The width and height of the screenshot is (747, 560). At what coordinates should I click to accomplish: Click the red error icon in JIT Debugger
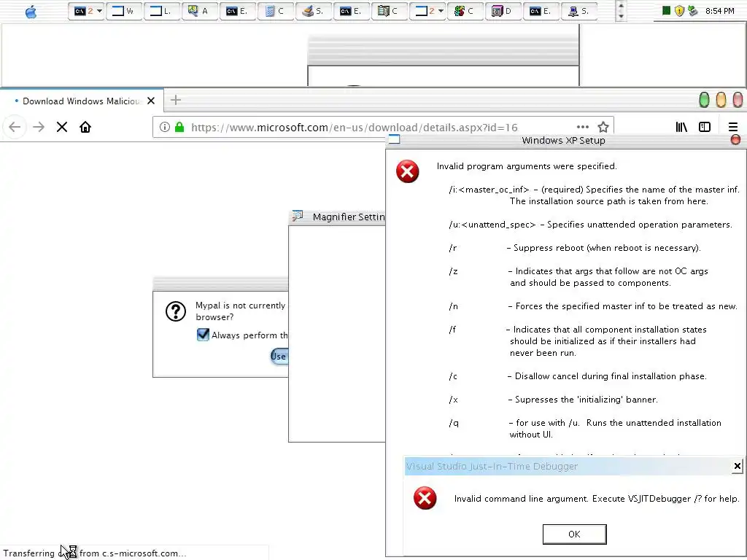(x=425, y=498)
